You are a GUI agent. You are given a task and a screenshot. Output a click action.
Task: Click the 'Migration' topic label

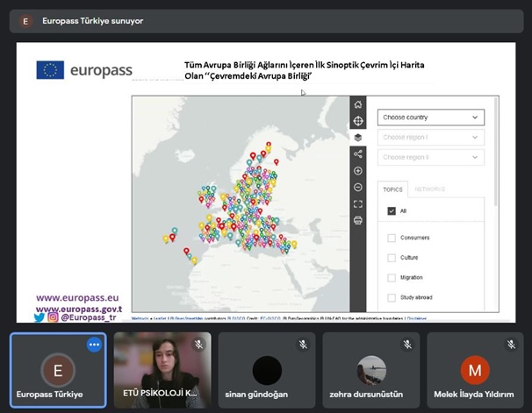click(411, 277)
